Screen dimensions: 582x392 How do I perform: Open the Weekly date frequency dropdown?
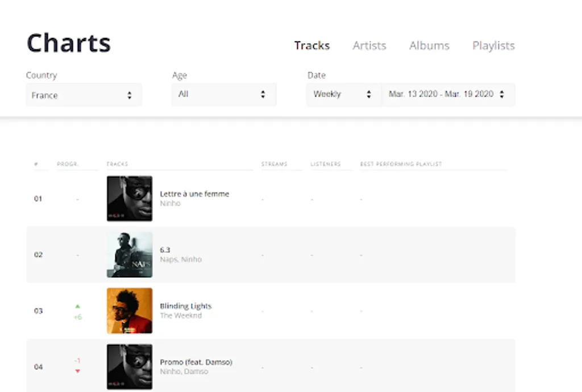tap(341, 94)
